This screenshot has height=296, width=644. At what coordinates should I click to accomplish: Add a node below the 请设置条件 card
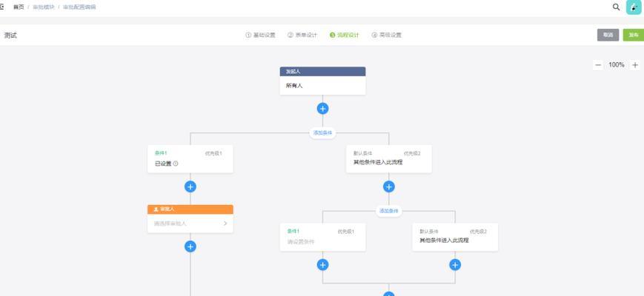322,265
